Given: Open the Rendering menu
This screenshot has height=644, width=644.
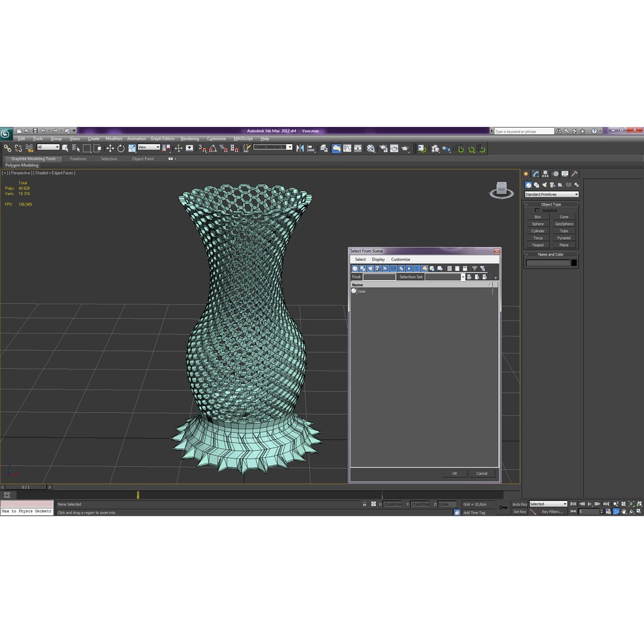Looking at the screenshot, I should (x=190, y=139).
